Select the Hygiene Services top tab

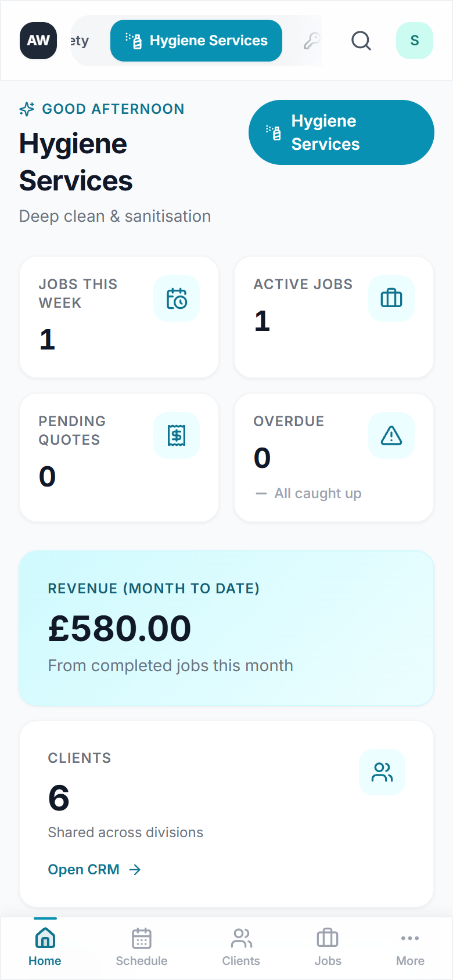pyautogui.click(x=196, y=41)
